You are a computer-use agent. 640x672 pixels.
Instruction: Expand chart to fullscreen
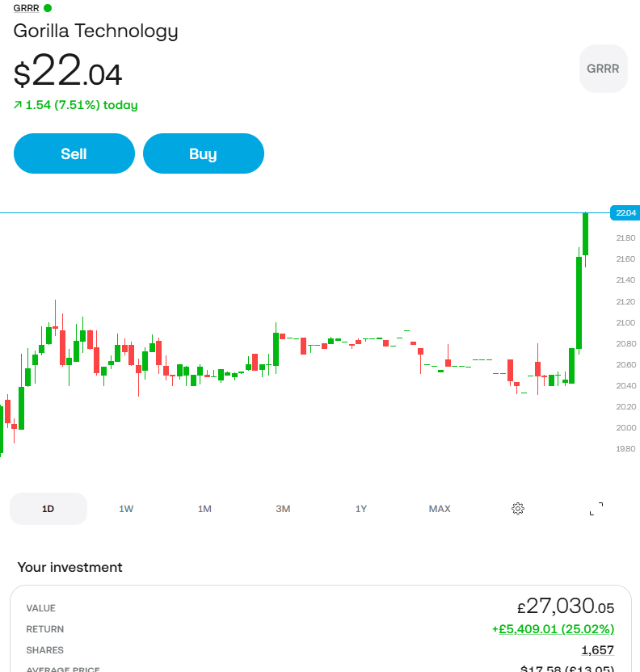pyautogui.click(x=596, y=509)
